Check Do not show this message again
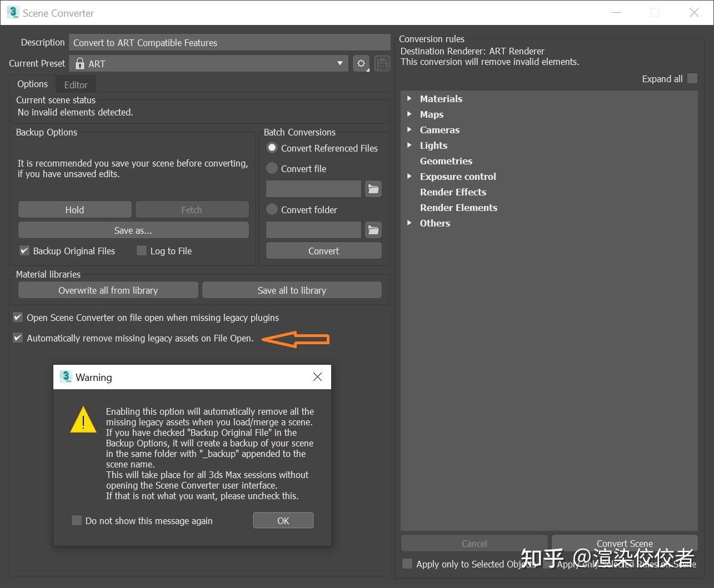 click(x=77, y=520)
